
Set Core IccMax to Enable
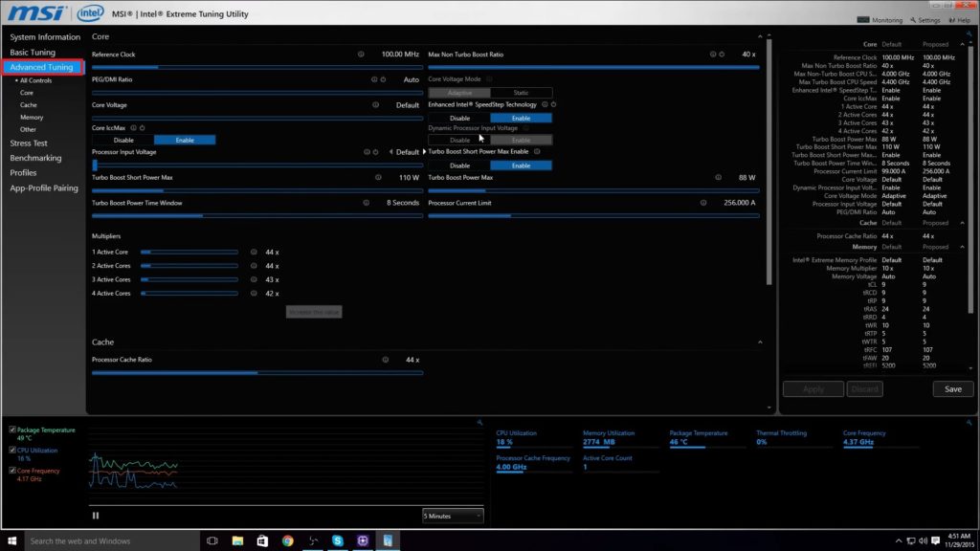point(185,141)
